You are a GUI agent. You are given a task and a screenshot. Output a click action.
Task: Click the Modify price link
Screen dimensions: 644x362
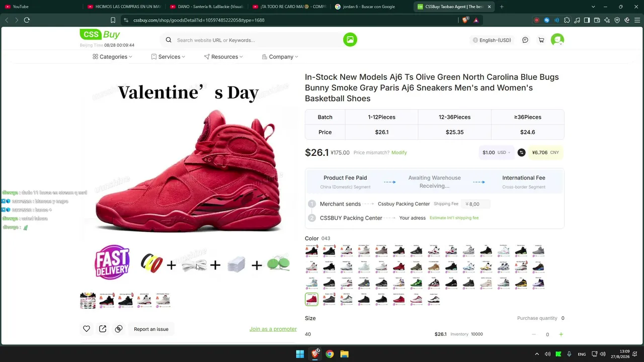point(399,152)
